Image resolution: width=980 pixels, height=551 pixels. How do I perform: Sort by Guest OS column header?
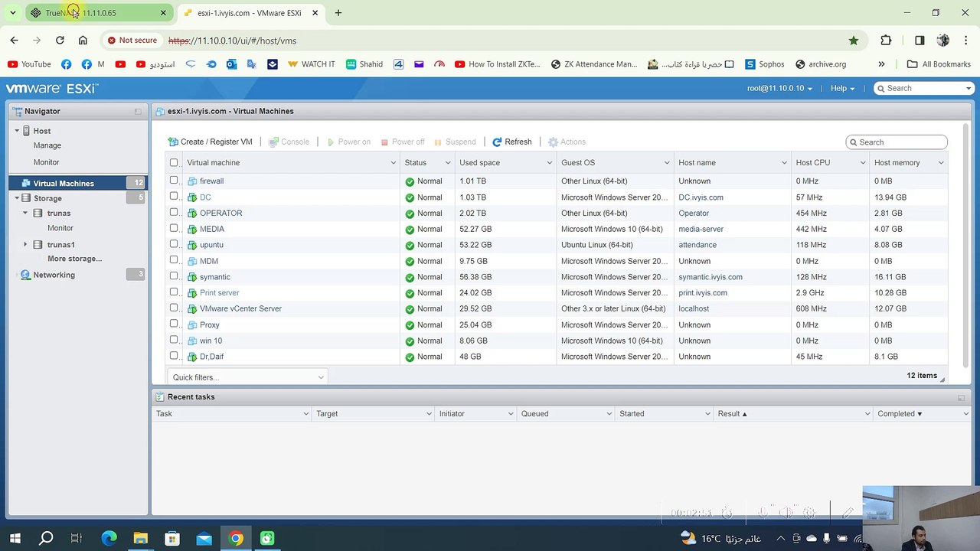(x=578, y=163)
